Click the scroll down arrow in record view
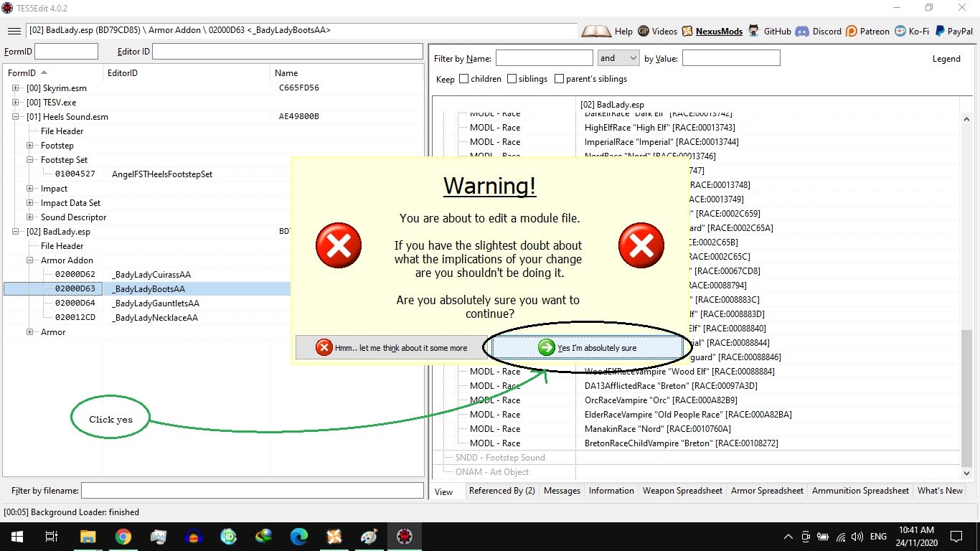Screen dimensions: 980x551 click(966, 473)
